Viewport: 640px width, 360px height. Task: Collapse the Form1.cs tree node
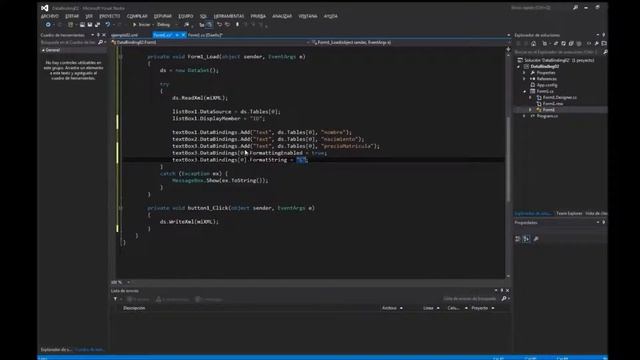click(x=524, y=91)
